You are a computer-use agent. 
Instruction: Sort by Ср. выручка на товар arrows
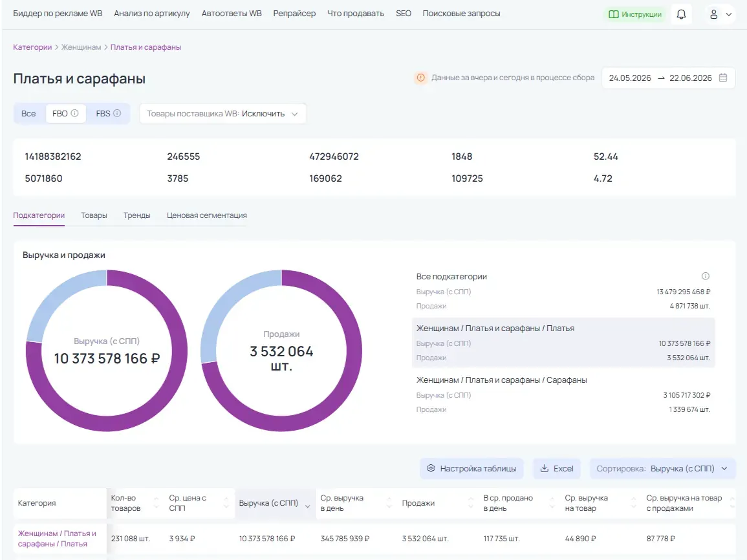click(634, 503)
